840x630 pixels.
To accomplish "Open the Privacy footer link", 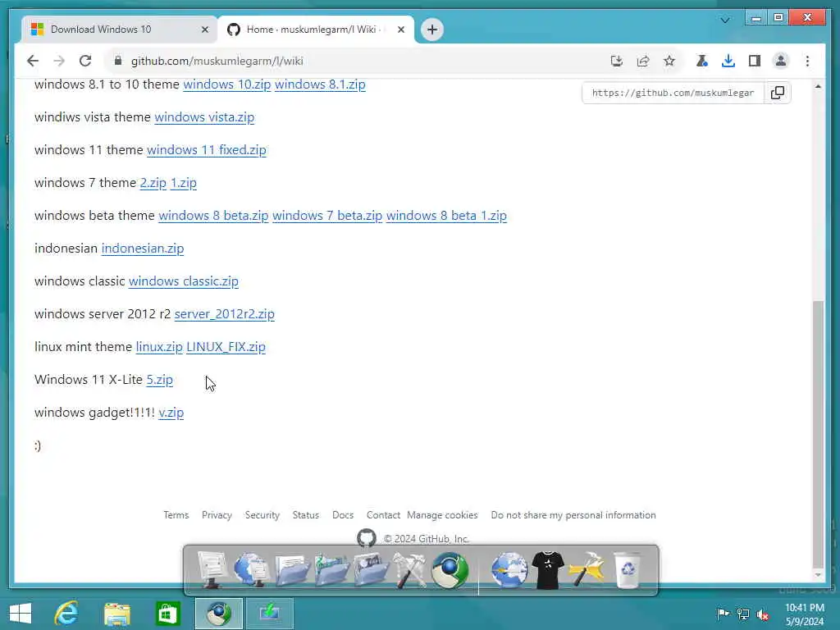I will [x=217, y=515].
